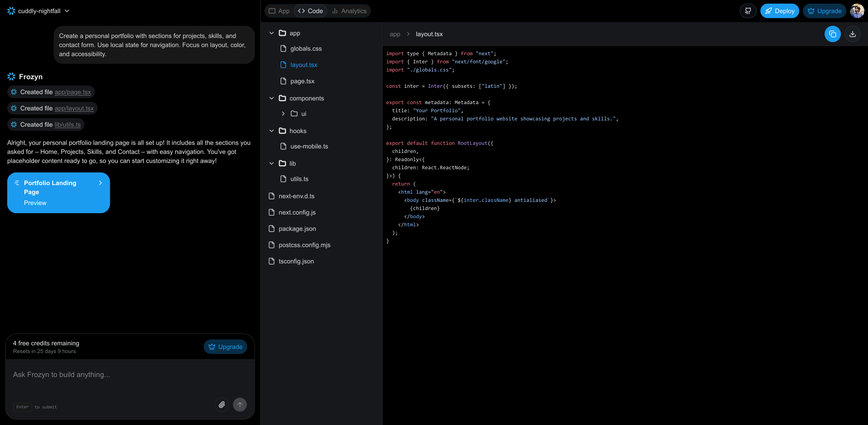
Task: Click the submit arrow in the chat box
Action: point(240,405)
